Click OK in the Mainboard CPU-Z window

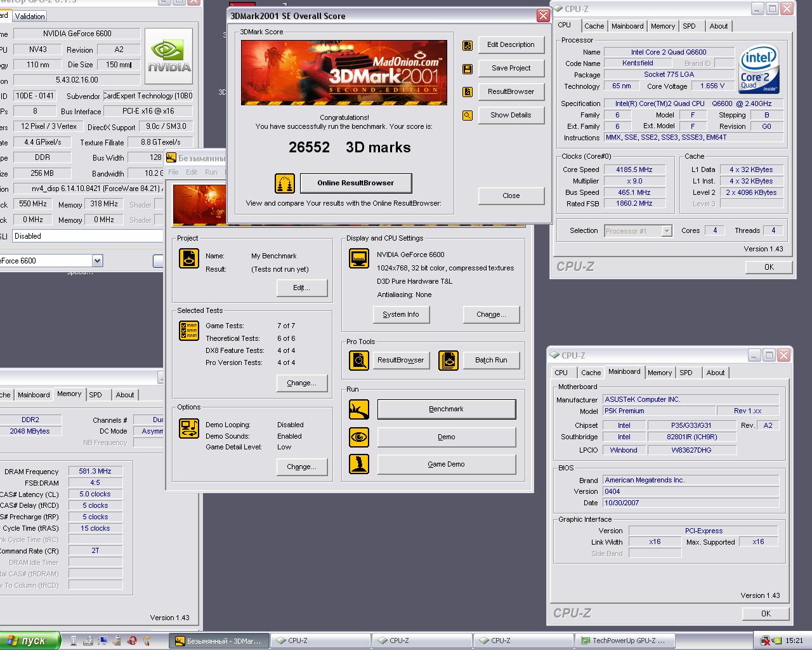coord(766,614)
